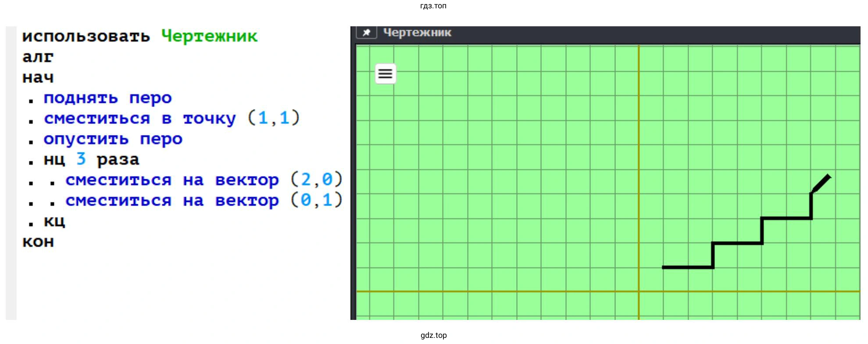Select the 'поднять перо' command line
This screenshot has height=344, width=868.
point(107,98)
